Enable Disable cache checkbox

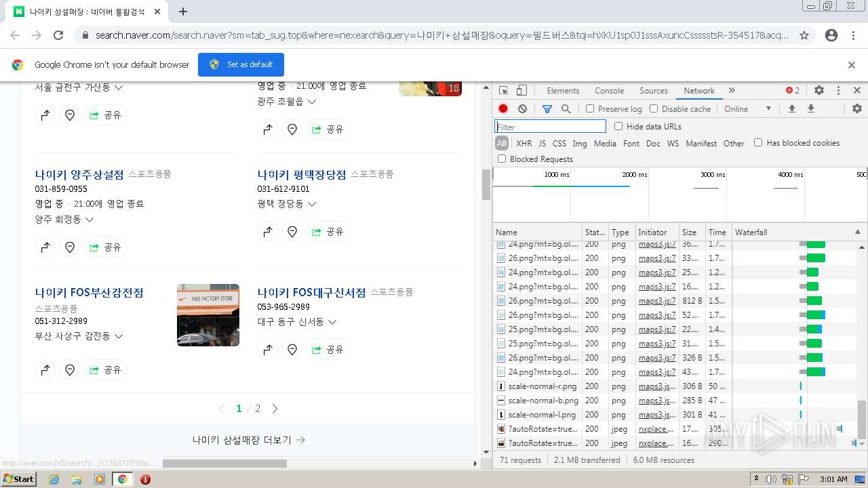click(x=654, y=108)
